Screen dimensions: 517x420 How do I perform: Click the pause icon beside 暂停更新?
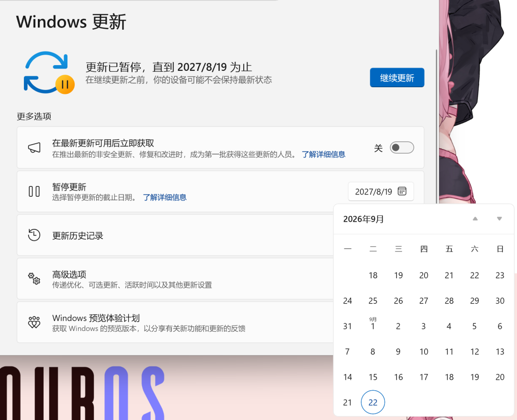pos(34,192)
